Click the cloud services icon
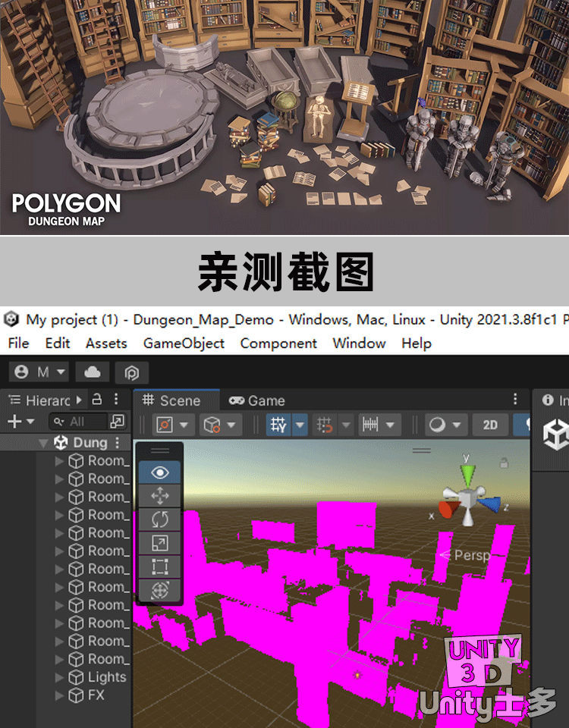 tap(92, 372)
